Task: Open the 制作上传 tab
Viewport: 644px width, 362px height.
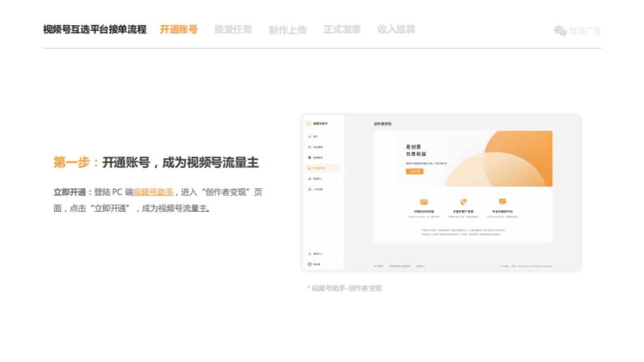Action: pyautogui.click(x=287, y=30)
